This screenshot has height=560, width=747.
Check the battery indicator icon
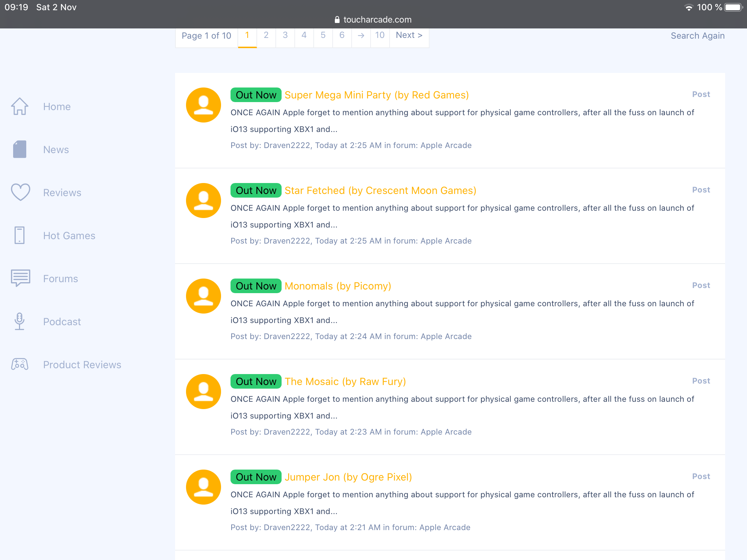pos(734,7)
